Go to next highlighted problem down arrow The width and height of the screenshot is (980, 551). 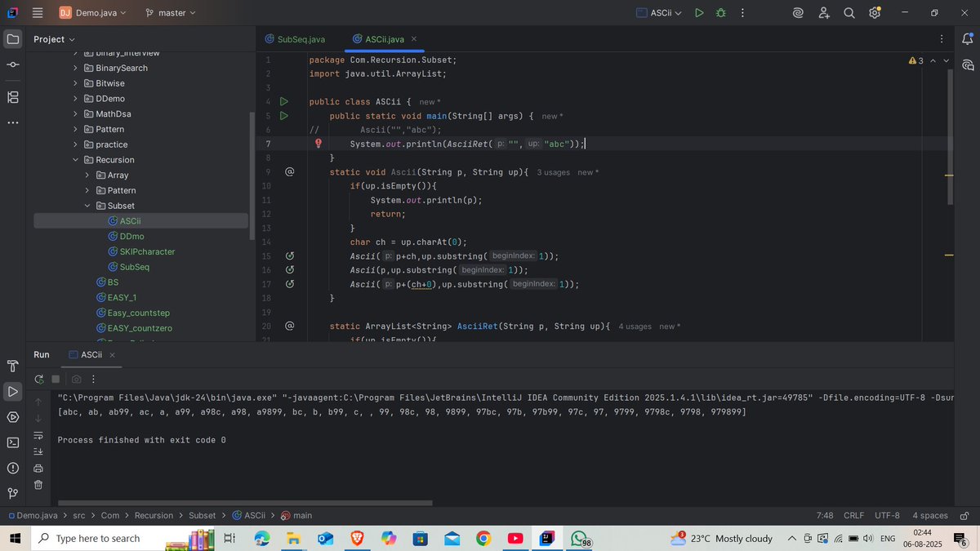pyautogui.click(x=947, y=60)
